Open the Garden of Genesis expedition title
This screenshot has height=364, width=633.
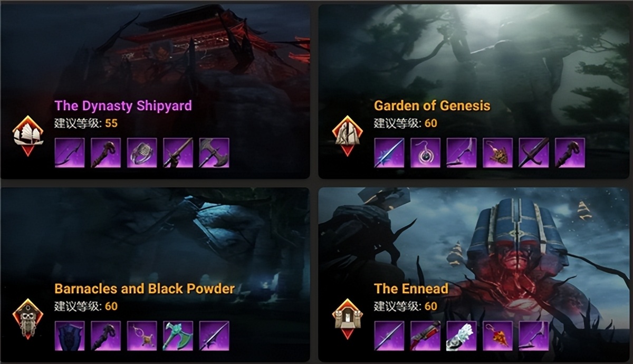pos(432,106)
